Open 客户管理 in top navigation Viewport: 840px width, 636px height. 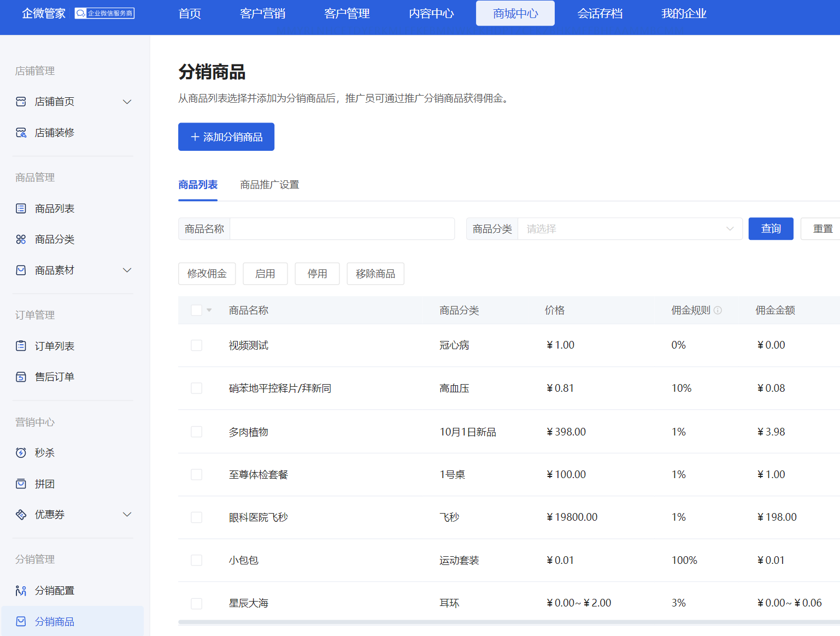click(x=346, y=14)
